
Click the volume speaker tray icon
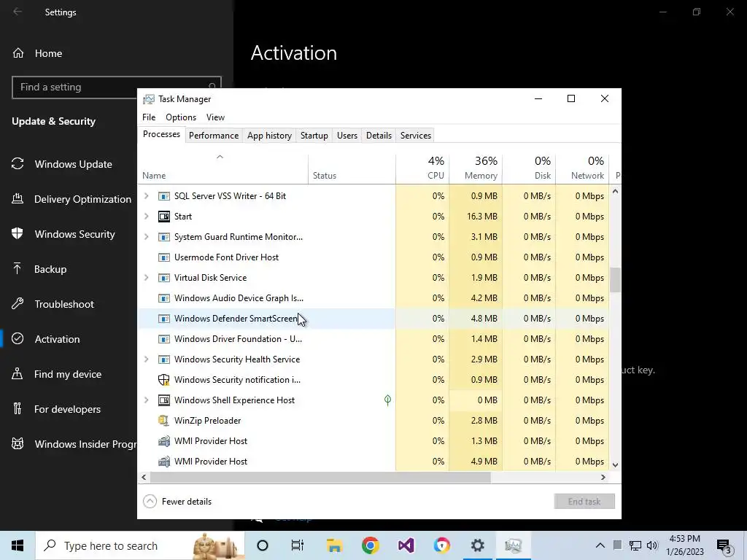pyautogui.click(x=652, y=545)
